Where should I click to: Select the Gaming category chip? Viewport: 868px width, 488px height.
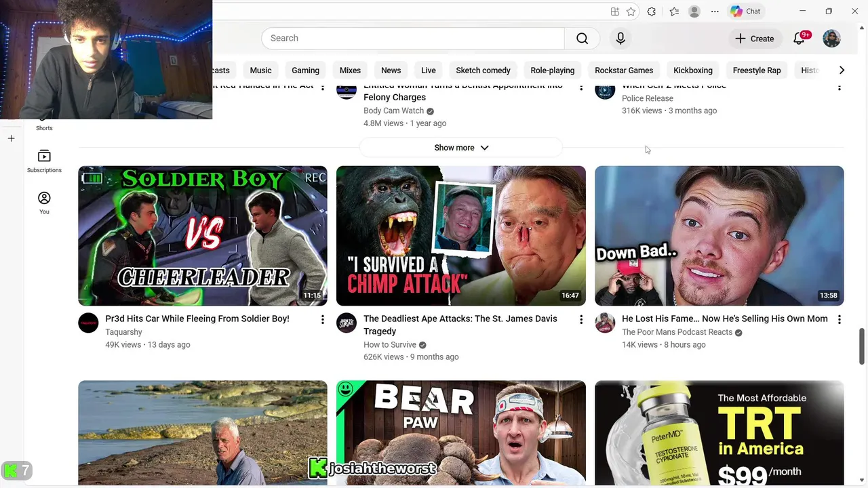coord(305,70)
